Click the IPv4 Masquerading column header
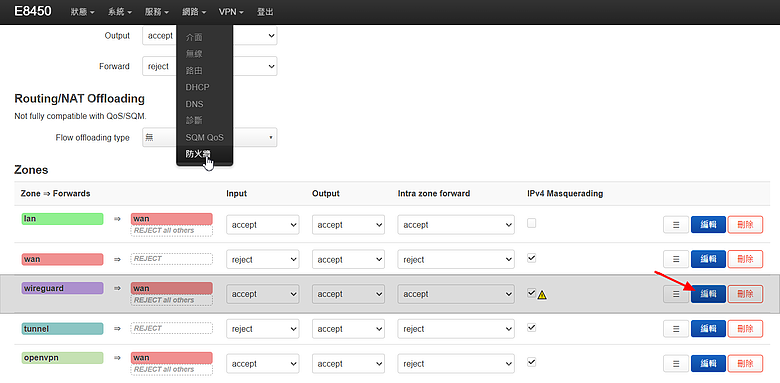 coord(565,193)
